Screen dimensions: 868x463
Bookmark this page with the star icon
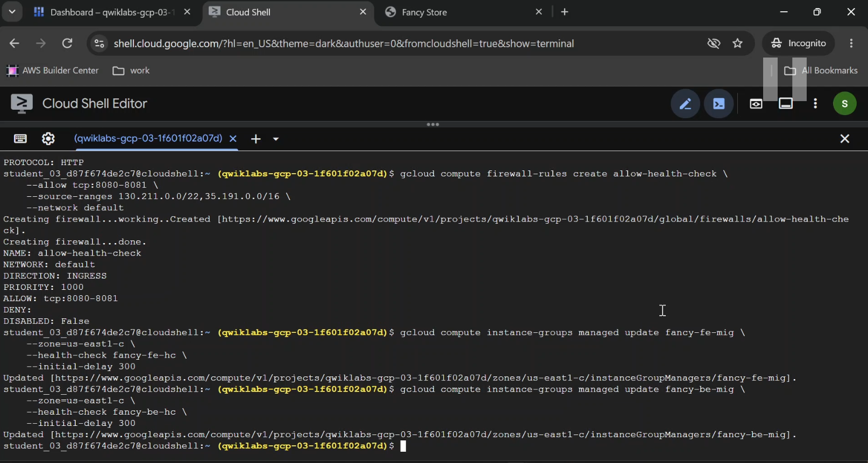pos(738,44)
